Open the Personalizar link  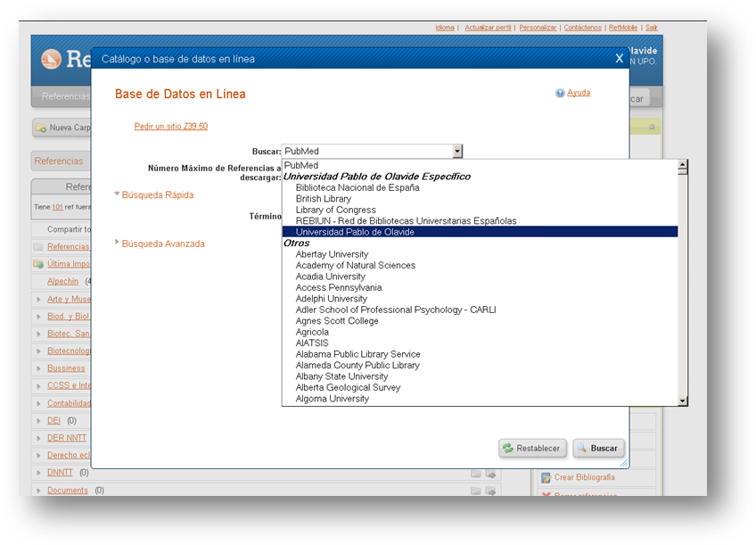[538, 28]
